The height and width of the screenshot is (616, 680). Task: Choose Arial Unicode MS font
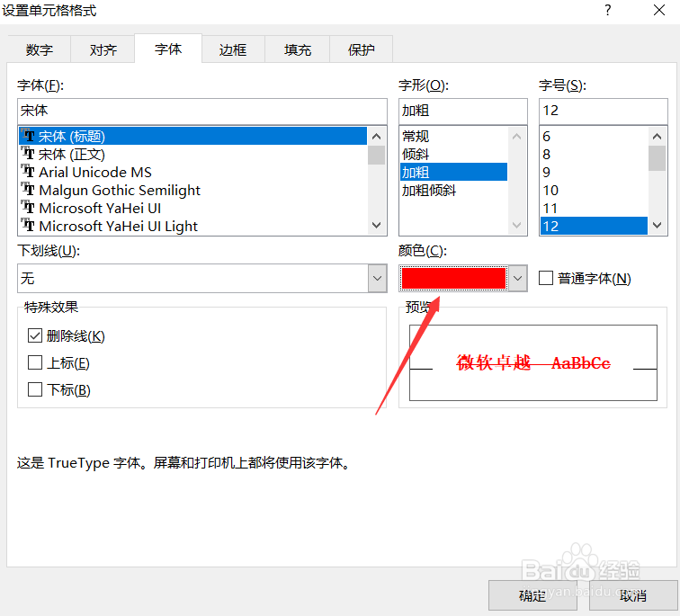[193, 172]
